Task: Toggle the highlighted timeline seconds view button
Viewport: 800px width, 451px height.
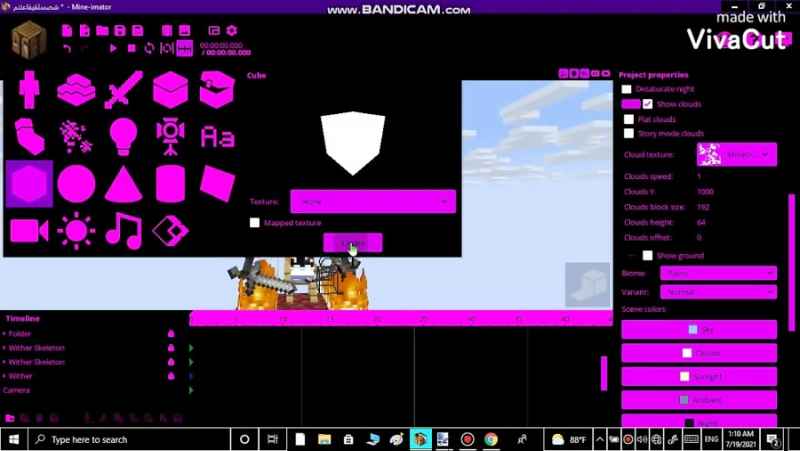Action: pyautogui.click(x=185, y=48)
